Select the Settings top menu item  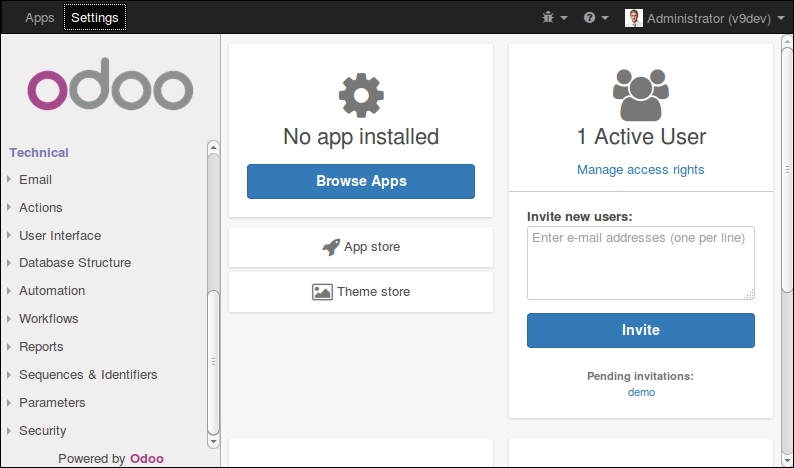pyautogui.click(x=95, y=17)
